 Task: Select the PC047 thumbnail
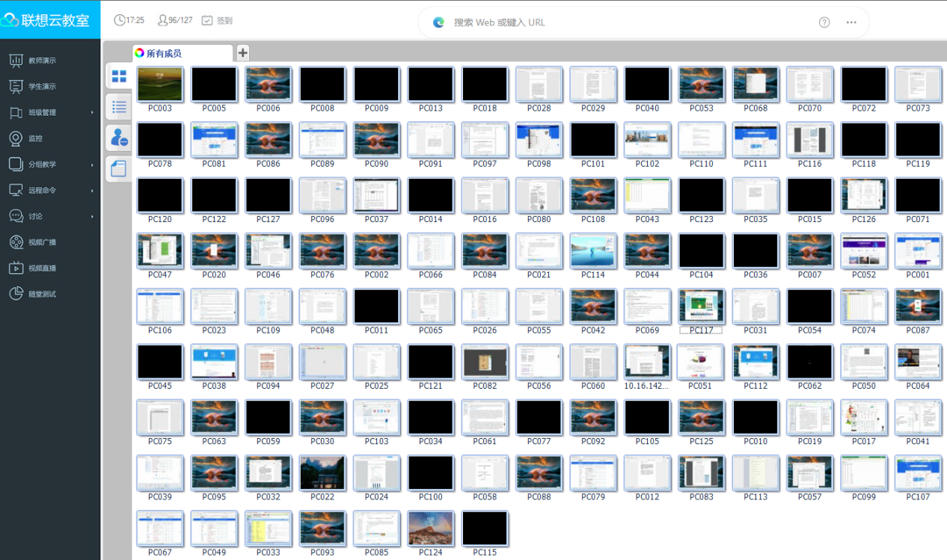point(160,251)
